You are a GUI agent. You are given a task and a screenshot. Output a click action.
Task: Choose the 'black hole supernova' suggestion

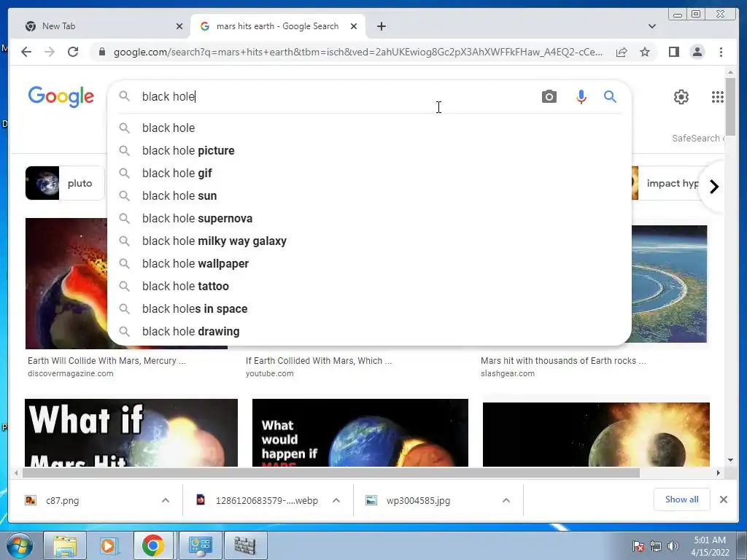tap(370, 219)
